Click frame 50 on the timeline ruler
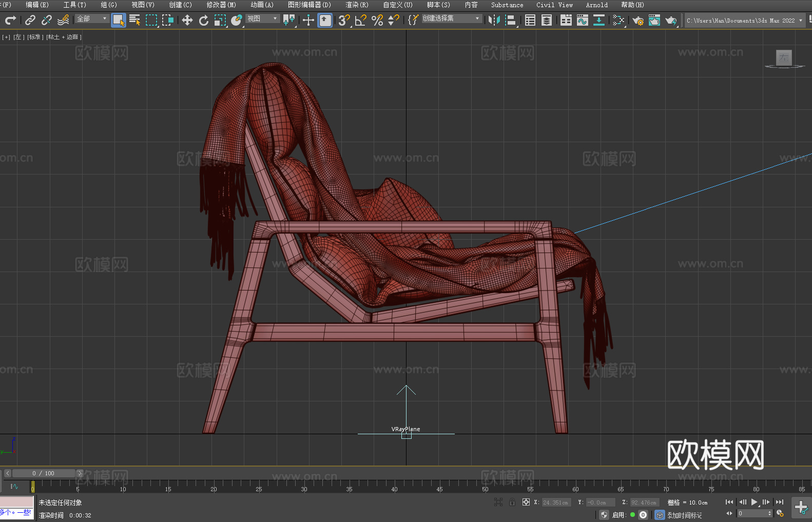 coord(485,489)
